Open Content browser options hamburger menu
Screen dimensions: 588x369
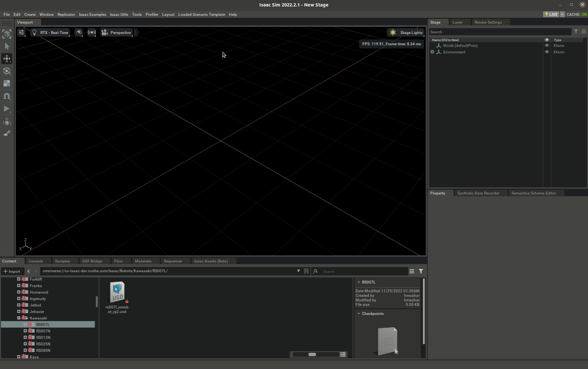412,271
